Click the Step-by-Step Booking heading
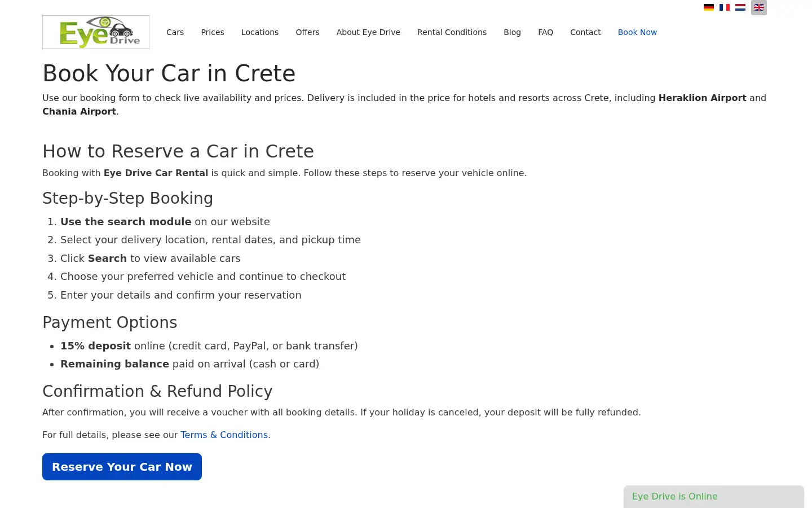812x508 pixels. pos(128,198)
